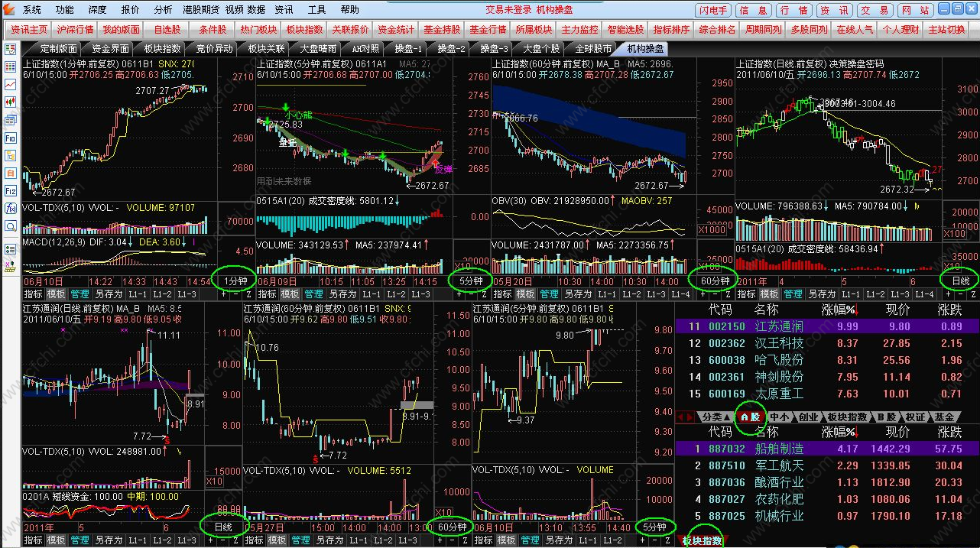Image resolution: width=980 pixels, height=548 pixels.
Task: Open the top sidebar checklist layout icon
Action: (11, 49)
